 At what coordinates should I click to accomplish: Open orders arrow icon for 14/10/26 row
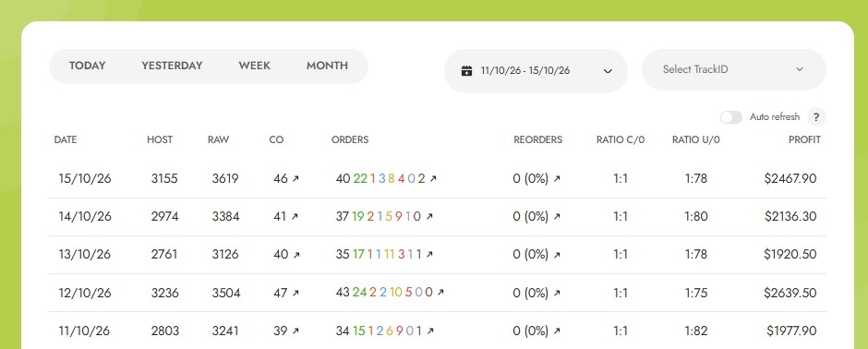tap(429, 217)
